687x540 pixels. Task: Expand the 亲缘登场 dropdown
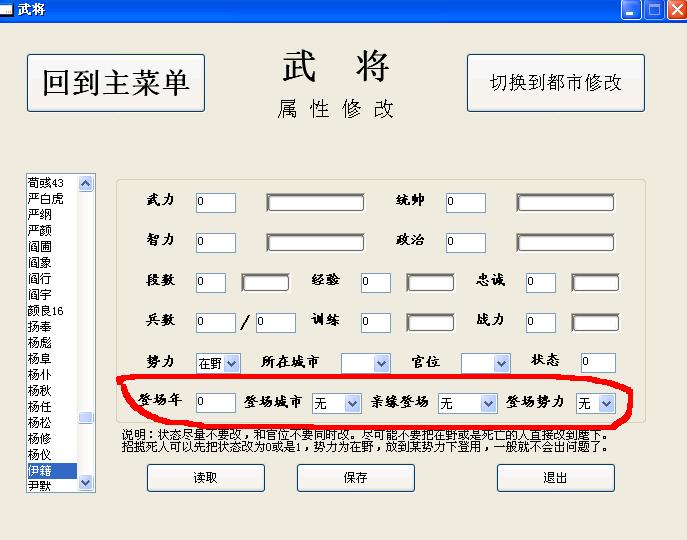click(467, 403)
